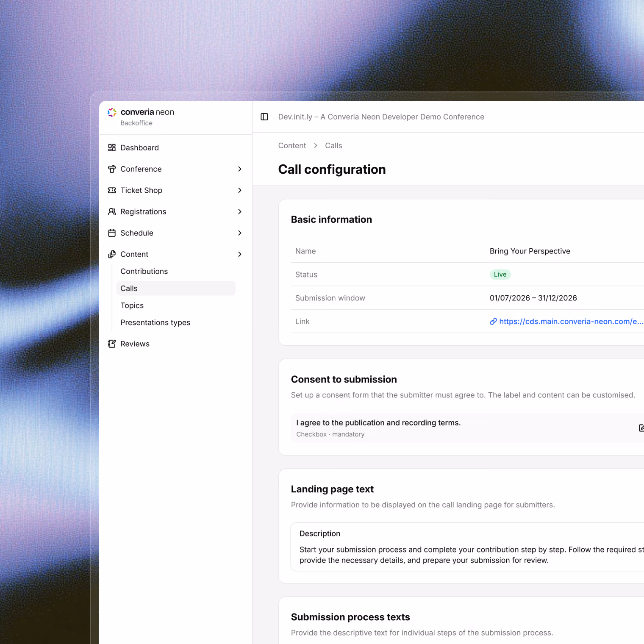Edit the consent checkbox entry via pencil icon
The height and width of the screenshot is (644, 644).
click(x=641, y=428)
